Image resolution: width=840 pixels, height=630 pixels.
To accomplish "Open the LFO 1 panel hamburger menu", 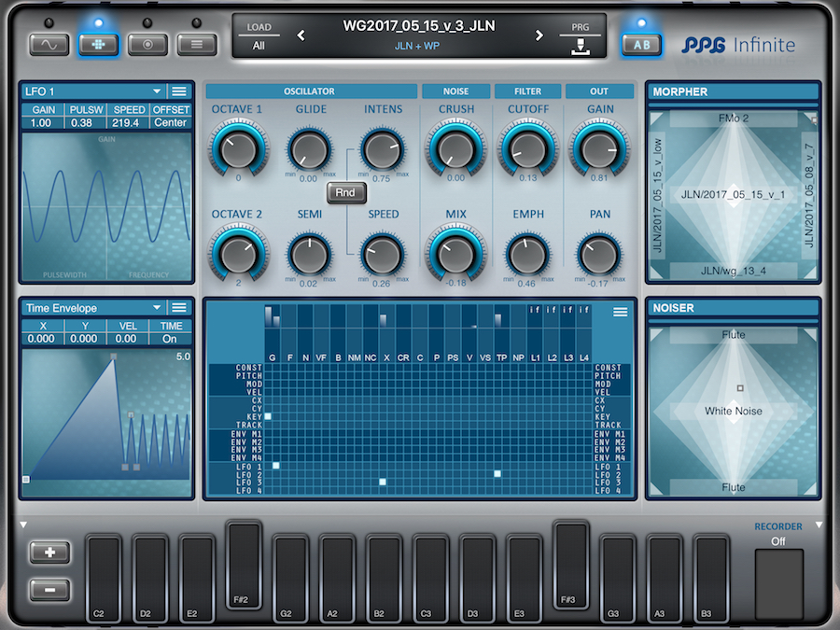I will coord(180,91).
